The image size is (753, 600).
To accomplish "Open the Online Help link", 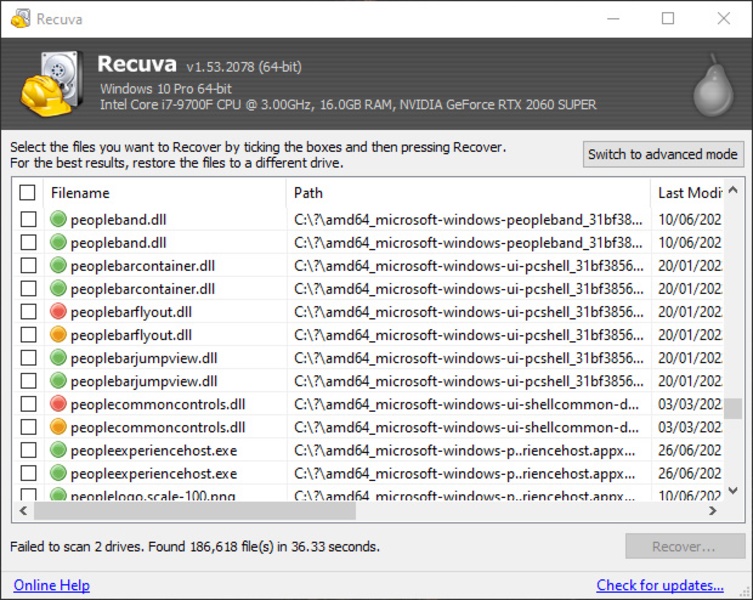I will pos(51,585).
